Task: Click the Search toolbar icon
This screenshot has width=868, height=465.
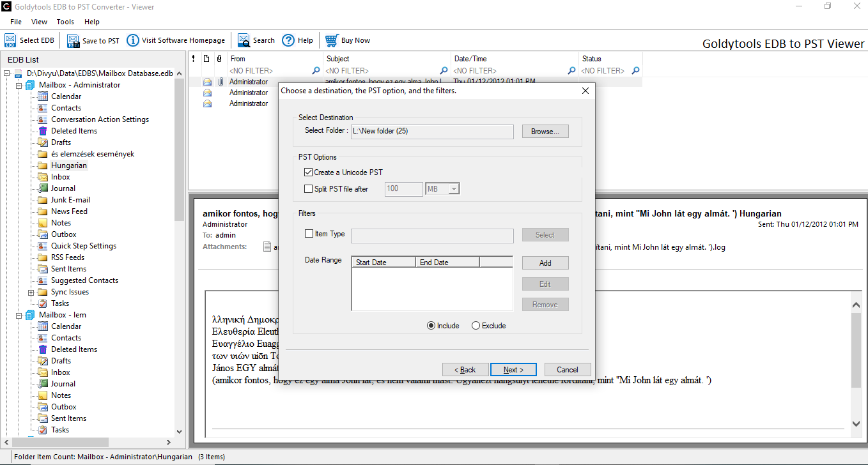Action: point(244,40)
